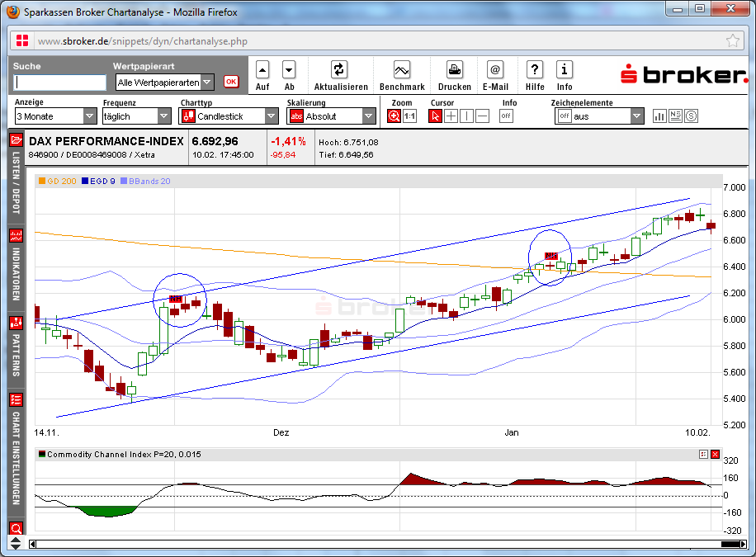This screenshot has height=557, width=756.
Task: Open the Wertpapierart dropdown
Action: [165, 83]
